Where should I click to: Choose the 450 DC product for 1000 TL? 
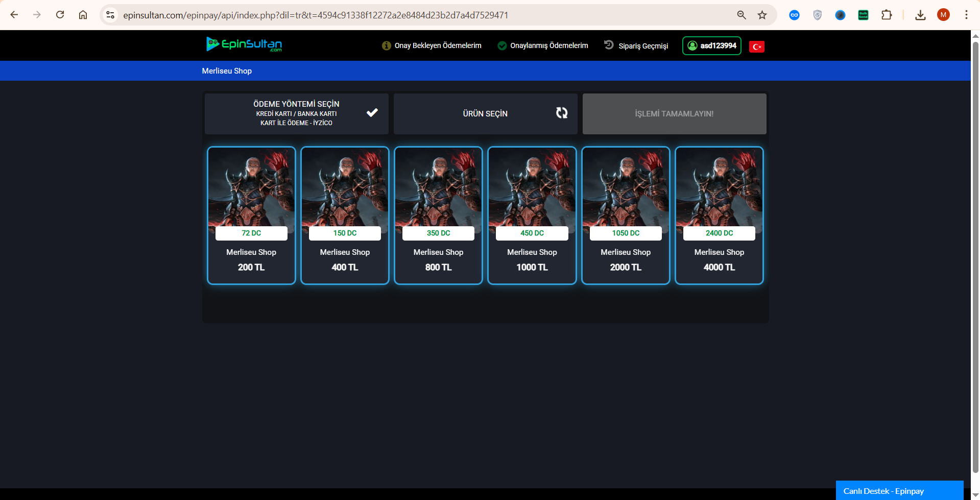tap(532, 215)
